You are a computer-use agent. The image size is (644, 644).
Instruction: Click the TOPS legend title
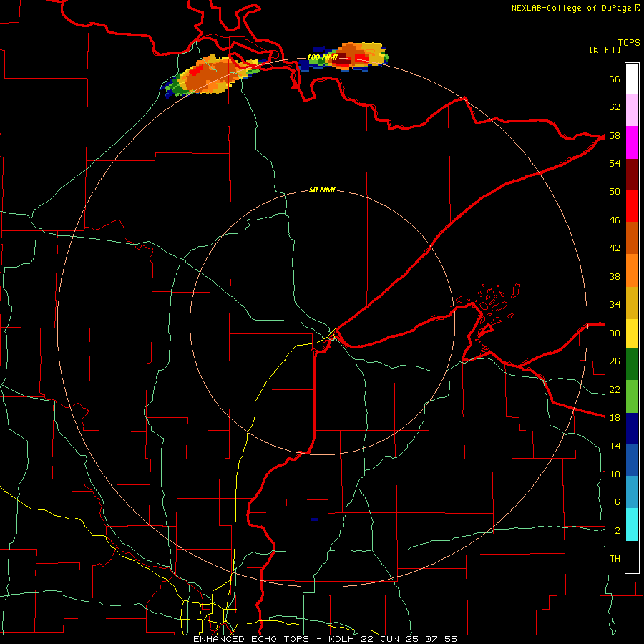click(x=629, y=43)
